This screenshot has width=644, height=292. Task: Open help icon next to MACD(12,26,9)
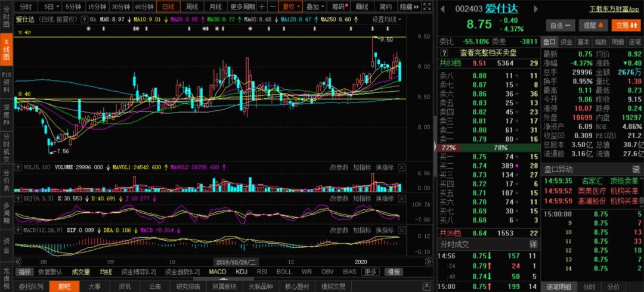[x=18, y=230]
